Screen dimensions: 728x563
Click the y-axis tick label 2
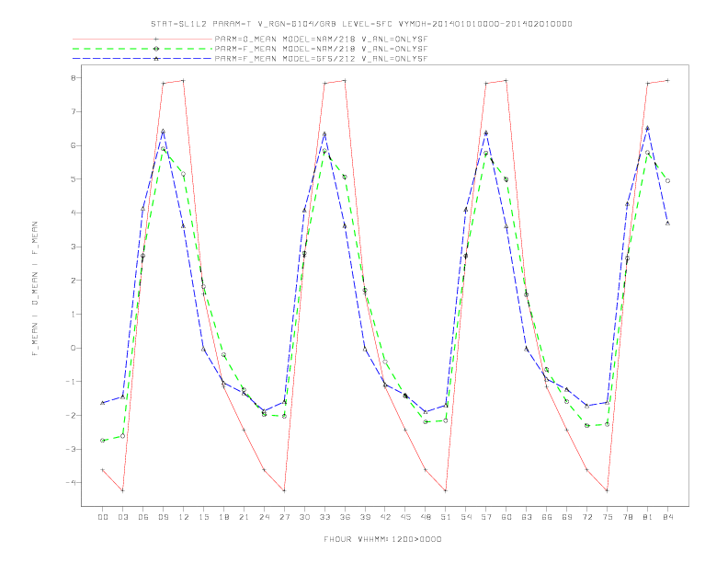click(x=73, y=280)
